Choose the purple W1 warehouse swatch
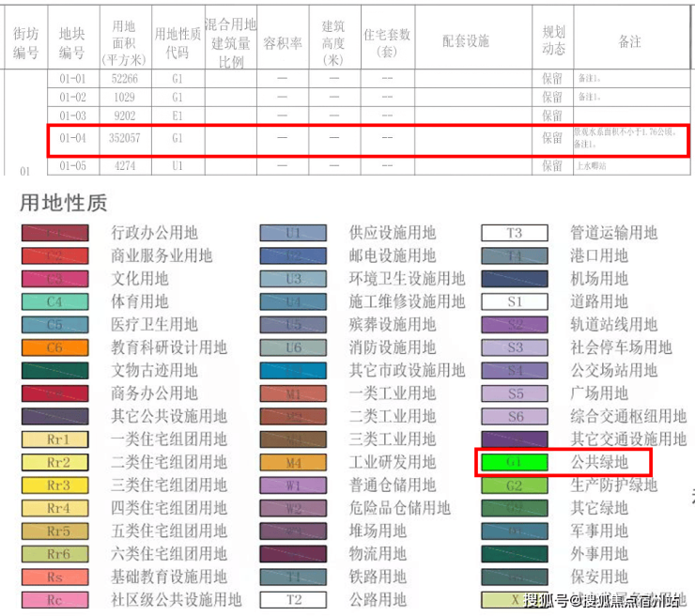This screenshot has height=616, width=695. pos(293,485)
